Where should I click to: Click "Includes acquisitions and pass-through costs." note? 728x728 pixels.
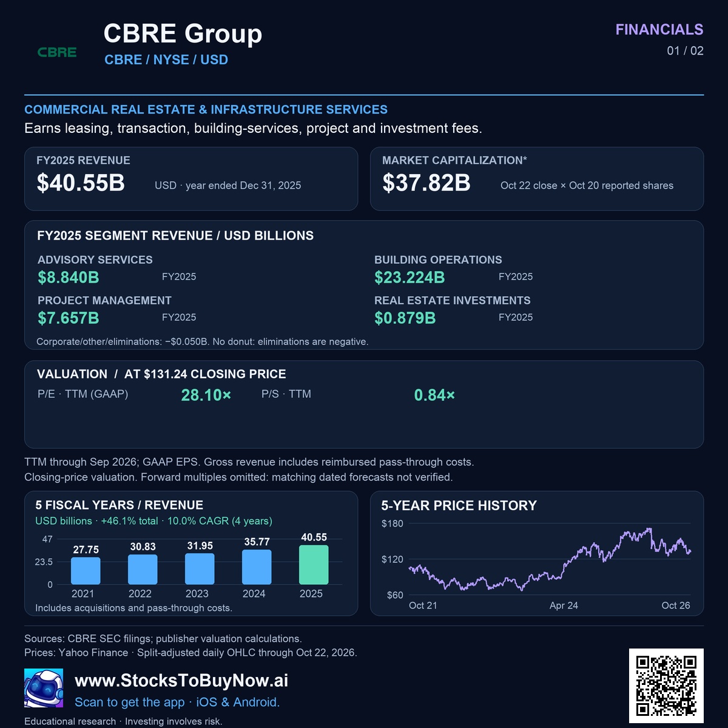click(133, 608)
